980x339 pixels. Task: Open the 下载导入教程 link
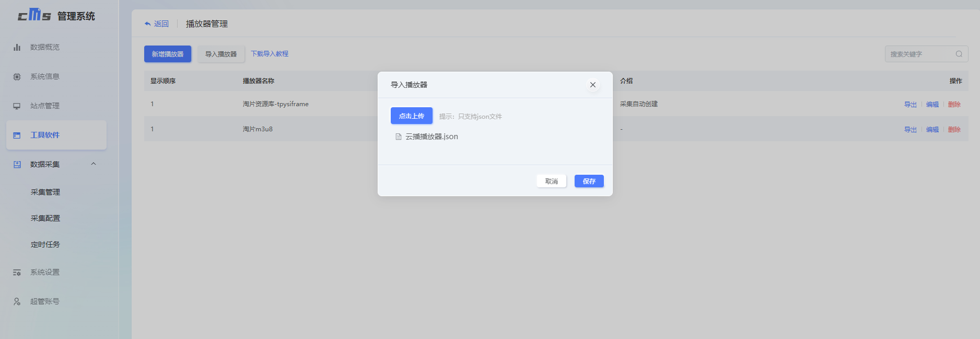point(270,54)
